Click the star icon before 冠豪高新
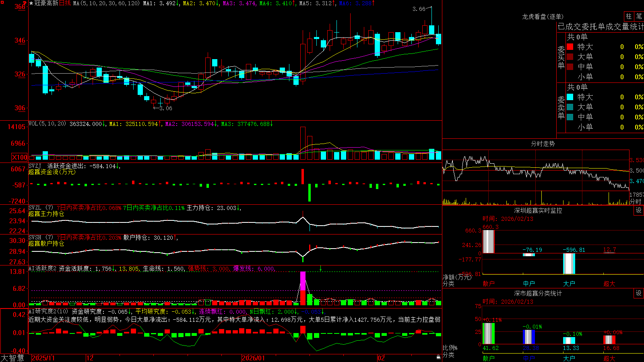Image resolution: width=644 pixels, height=362 pixels. tap(31, 3)
